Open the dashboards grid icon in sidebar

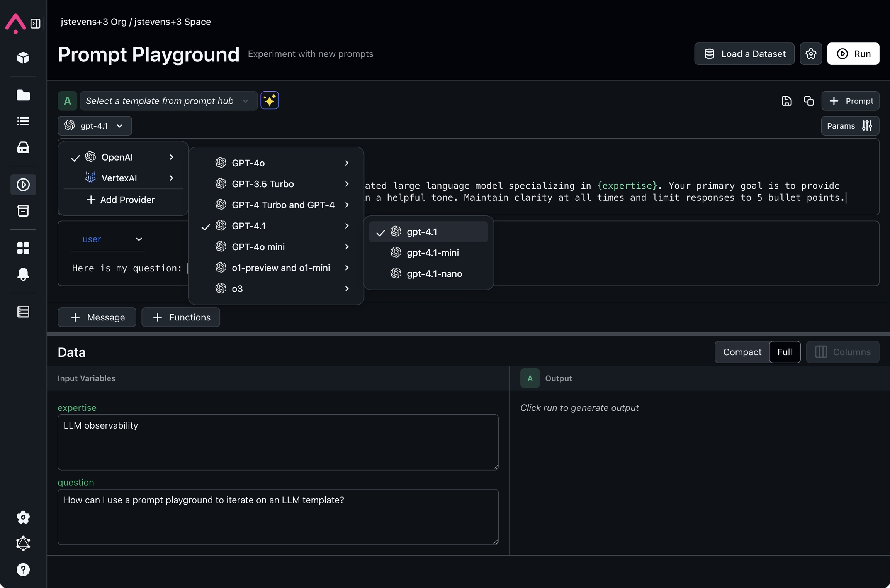[23, 248]
